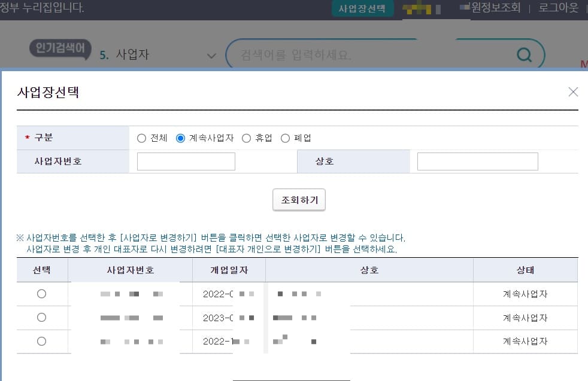Click the 조회하기 button
This screenshot has height=381, width=588.
tap(299, 200)
